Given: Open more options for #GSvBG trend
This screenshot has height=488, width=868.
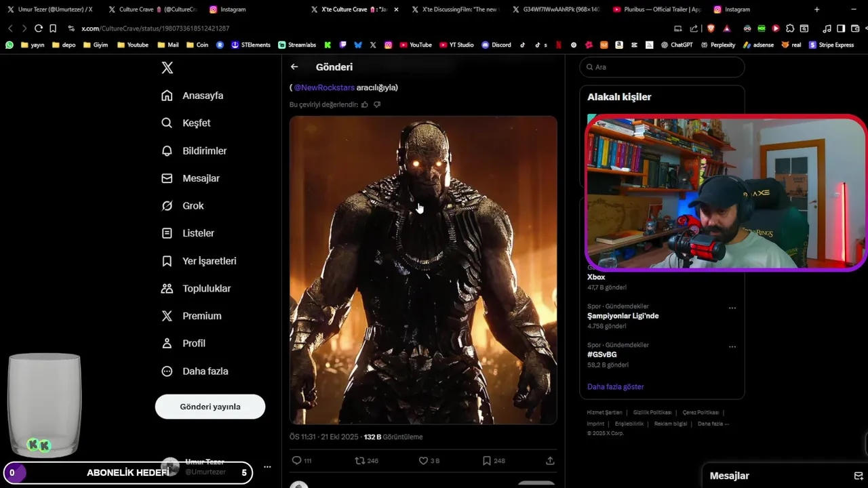Looking at the screenshot, I should click(x=732, y=346).
